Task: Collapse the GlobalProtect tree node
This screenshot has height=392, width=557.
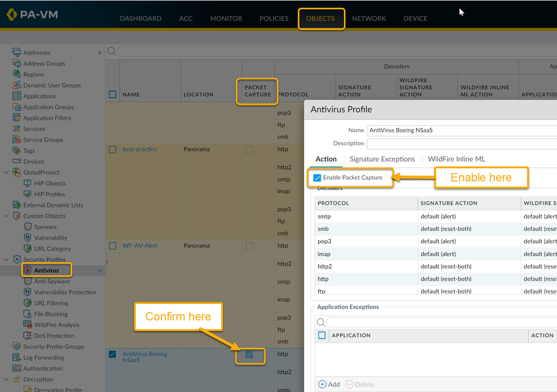Action: (7, 172)
